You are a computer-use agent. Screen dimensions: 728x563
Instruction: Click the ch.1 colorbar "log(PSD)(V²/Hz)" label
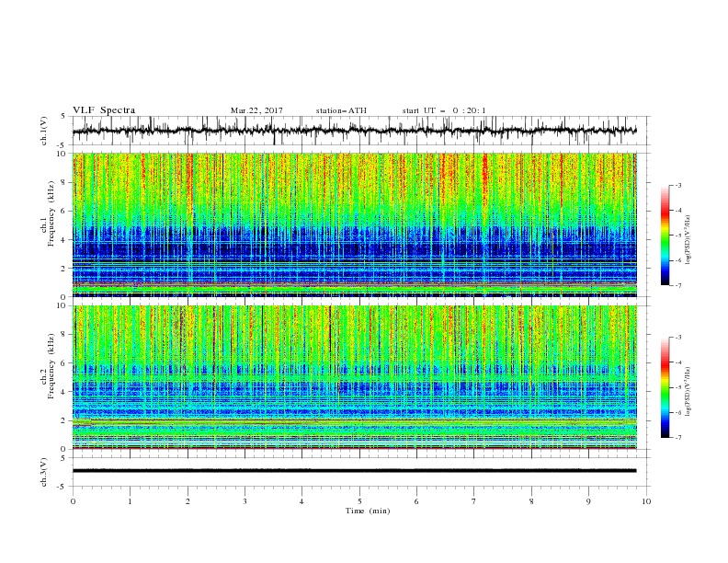688,240
